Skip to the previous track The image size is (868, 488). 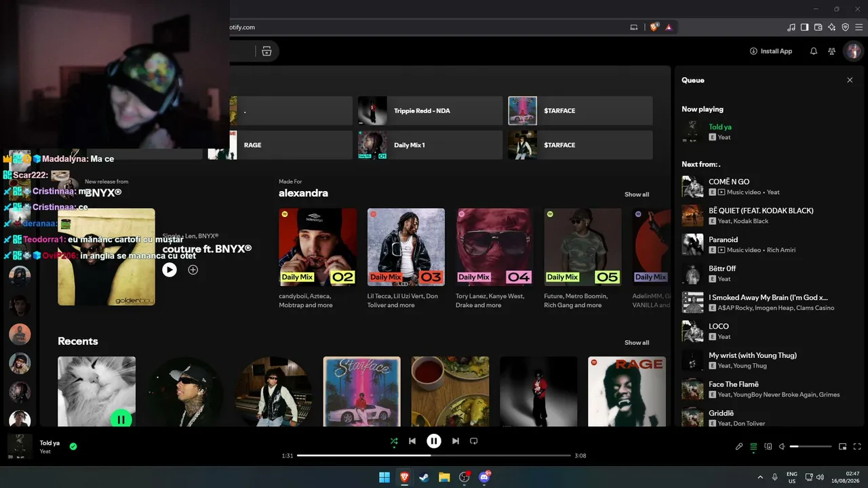coord(412,441)
